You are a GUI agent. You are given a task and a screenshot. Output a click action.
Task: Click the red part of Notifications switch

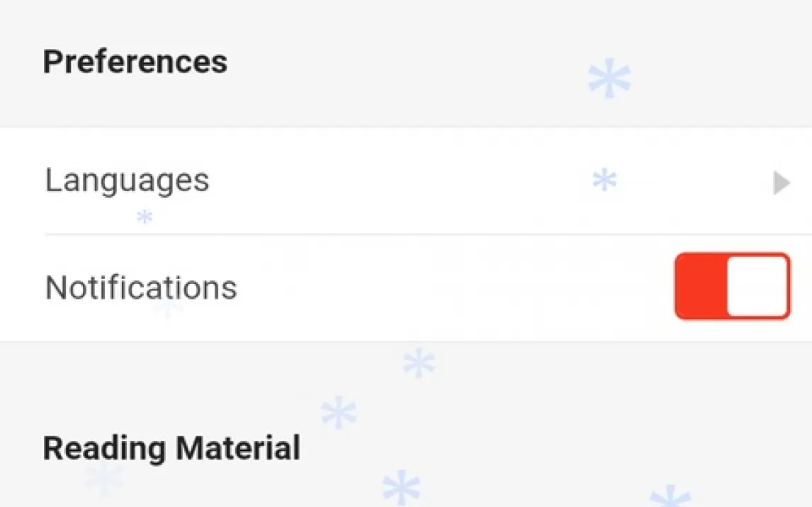point(700,286)
